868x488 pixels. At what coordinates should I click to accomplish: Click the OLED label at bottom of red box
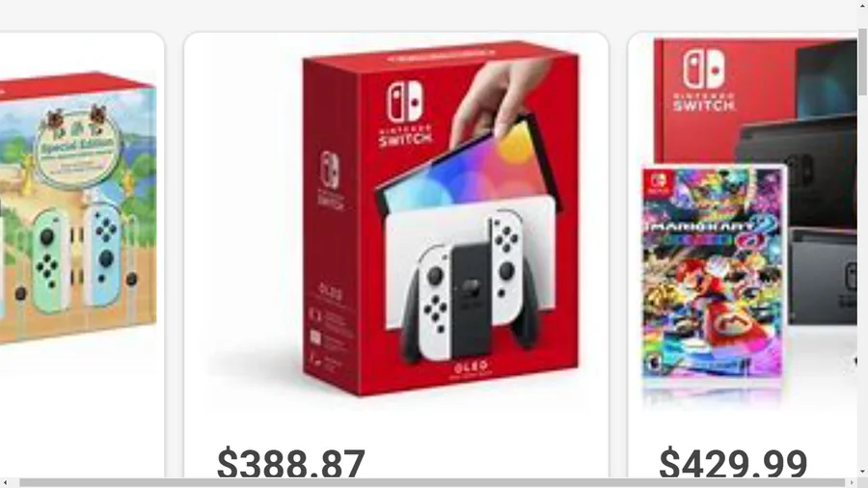tap(471, 366)
